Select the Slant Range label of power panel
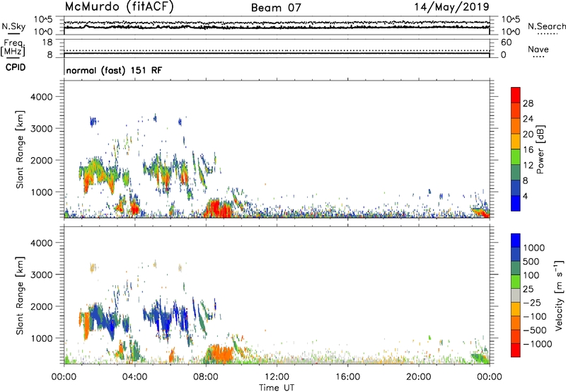 (20, 150)
